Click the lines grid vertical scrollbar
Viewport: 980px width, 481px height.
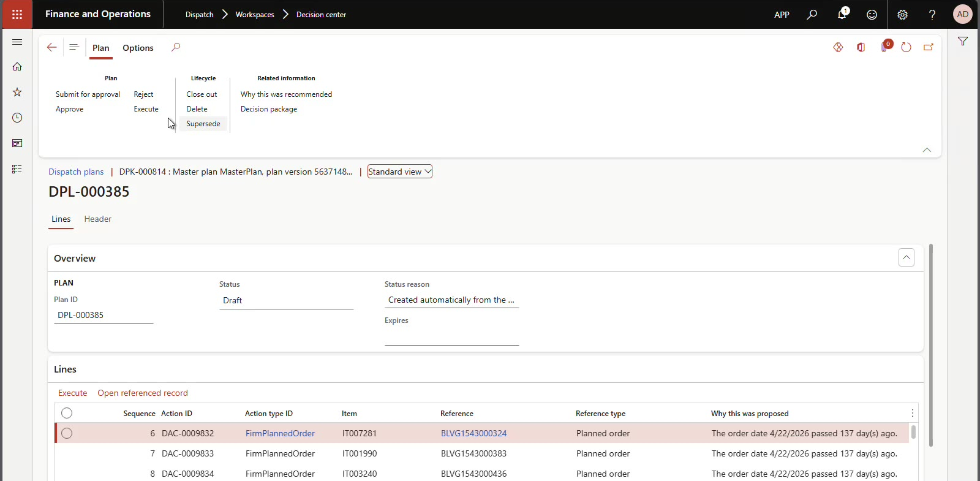(913, 432)
